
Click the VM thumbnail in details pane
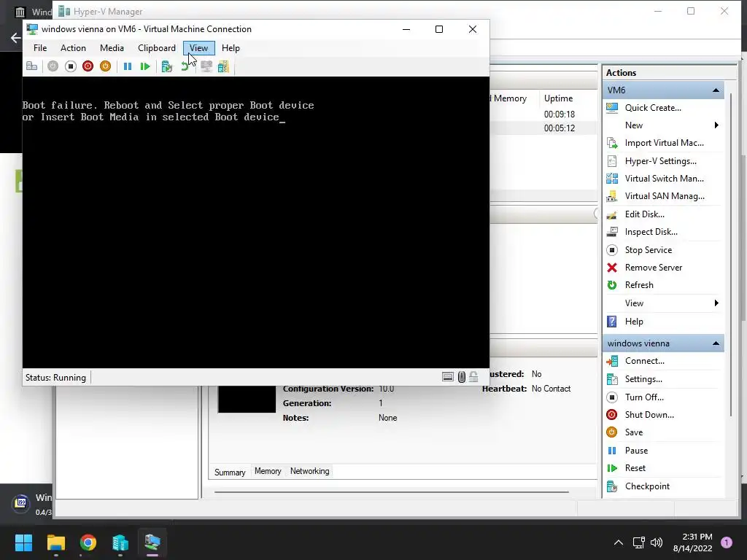click(247, 399)
